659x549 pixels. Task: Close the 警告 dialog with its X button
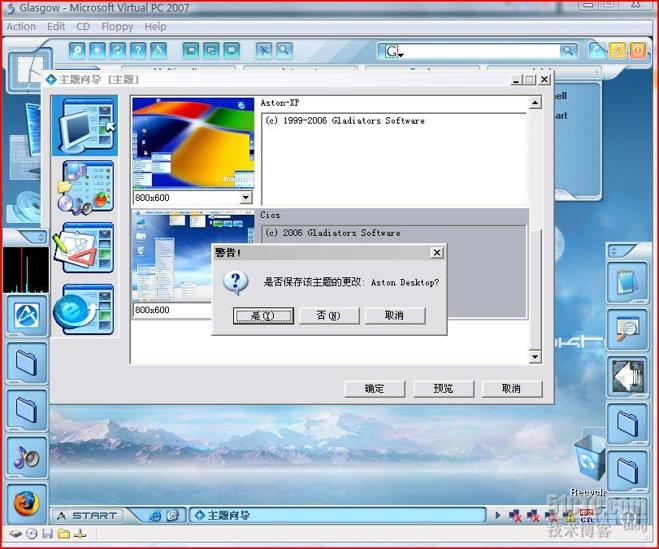click(x=437, y=252)
